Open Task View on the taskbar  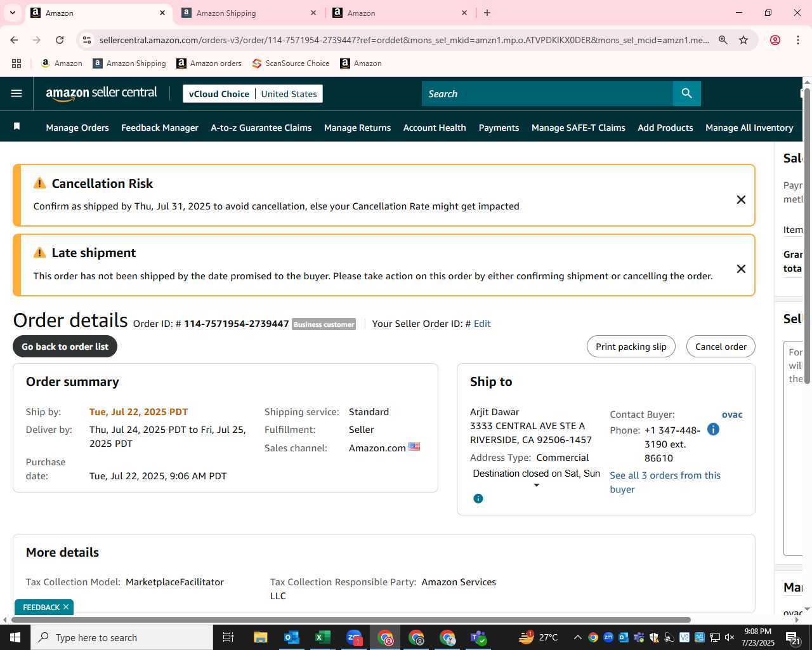pos(228,637)
